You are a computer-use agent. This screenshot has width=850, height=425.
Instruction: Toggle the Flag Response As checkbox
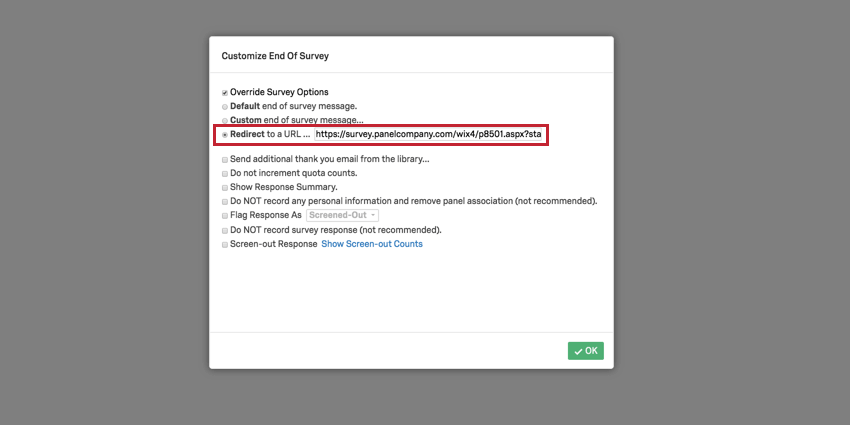225,215
